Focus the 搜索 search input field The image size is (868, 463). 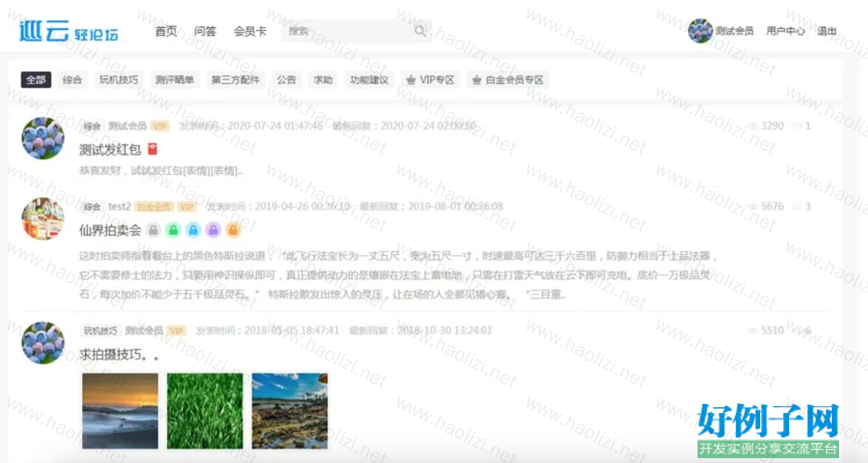click(x=348, y=31)
